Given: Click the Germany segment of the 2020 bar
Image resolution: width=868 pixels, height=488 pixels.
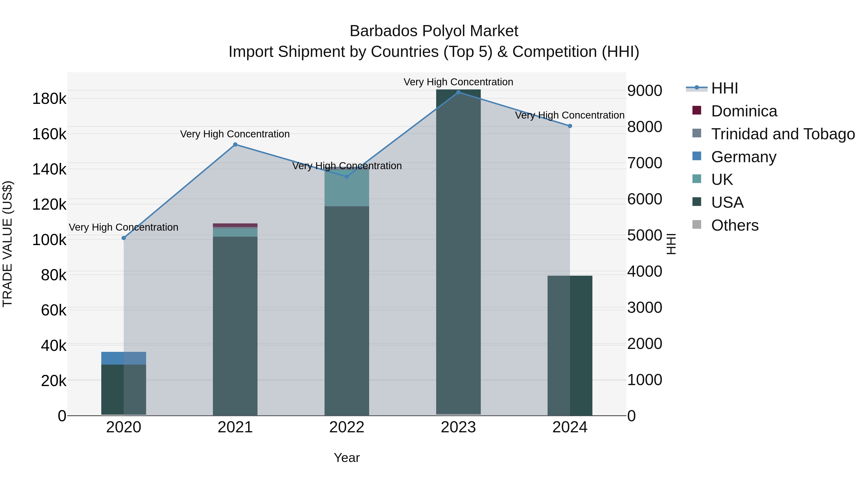Looking at the screenshot, I should coord(124,358).
